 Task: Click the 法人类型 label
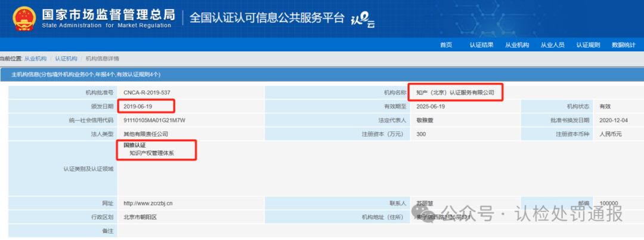pos(102,134)
